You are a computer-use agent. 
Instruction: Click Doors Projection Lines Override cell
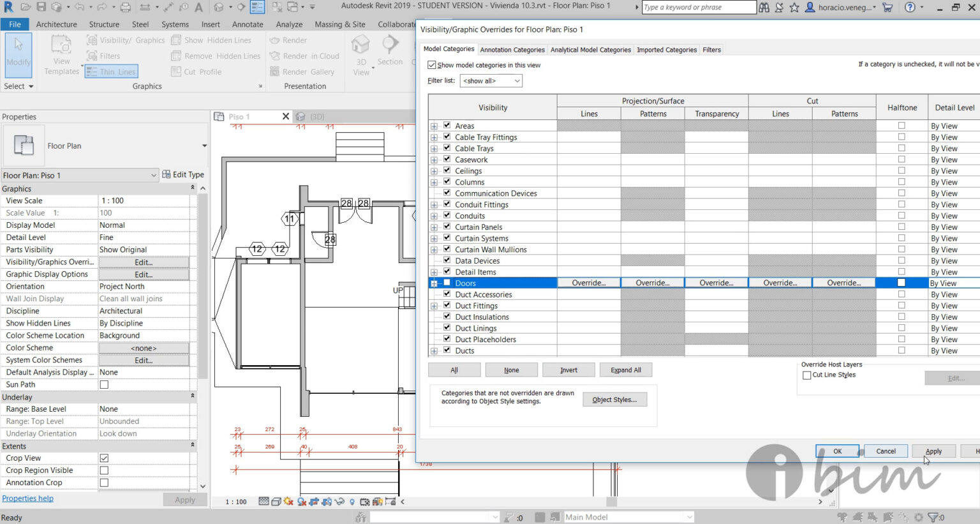click(x=589, y=283)
